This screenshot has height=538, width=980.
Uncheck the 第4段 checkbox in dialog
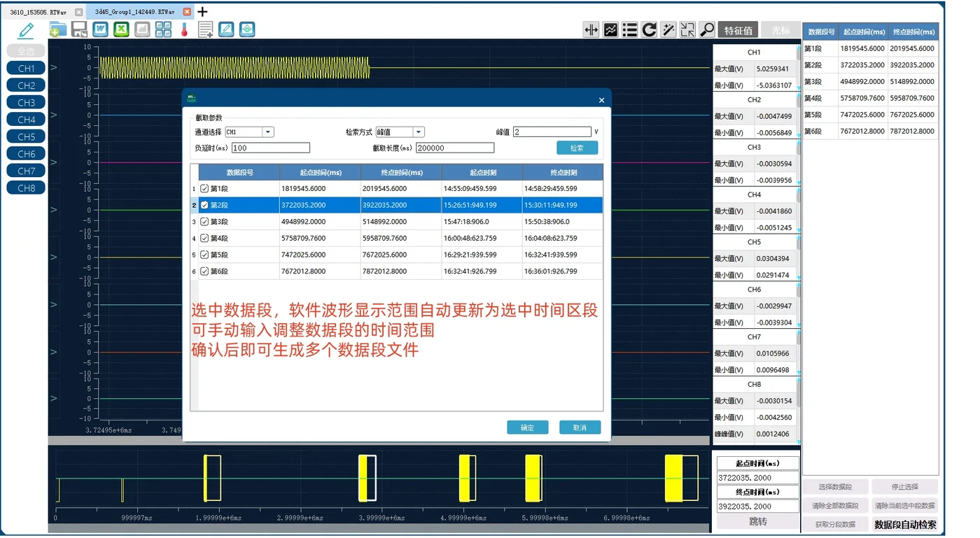(x=204, y=238)
